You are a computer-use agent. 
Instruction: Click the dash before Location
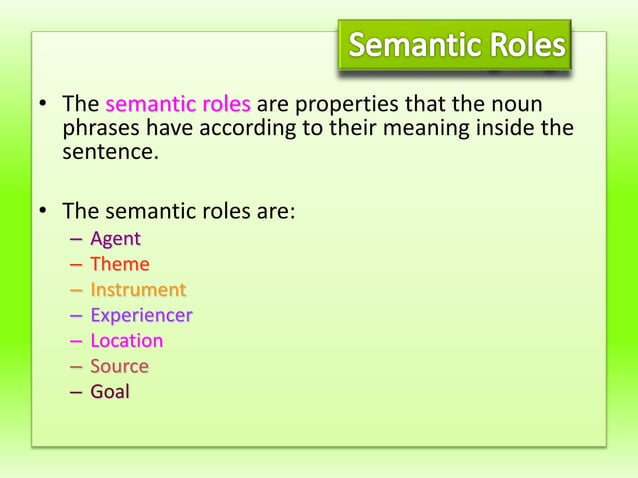coord(76,342)
